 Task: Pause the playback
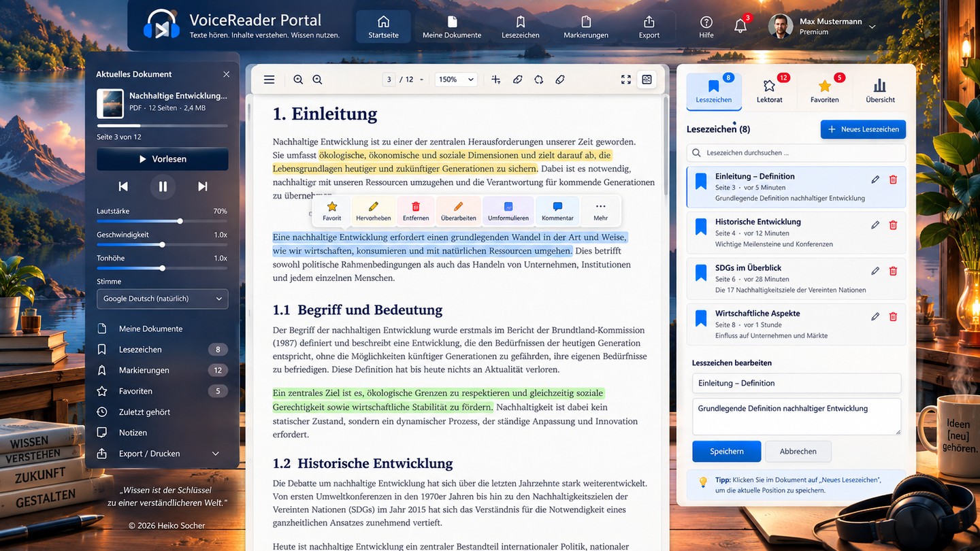163,186
